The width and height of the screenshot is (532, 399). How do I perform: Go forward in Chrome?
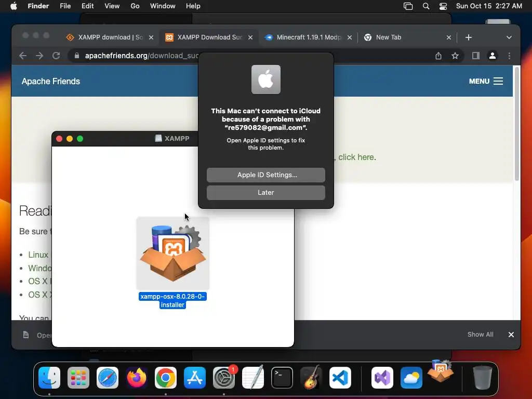39,56
